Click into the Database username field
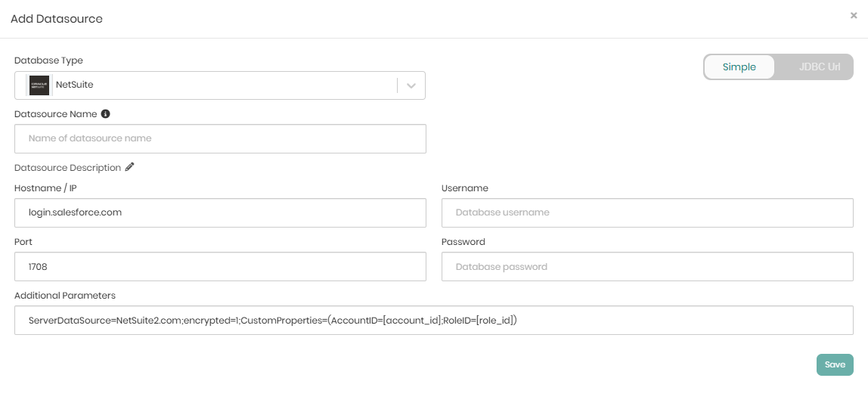The width and height of the screenshot is (868, 406). pyautogui.click(x=647, y=213)
